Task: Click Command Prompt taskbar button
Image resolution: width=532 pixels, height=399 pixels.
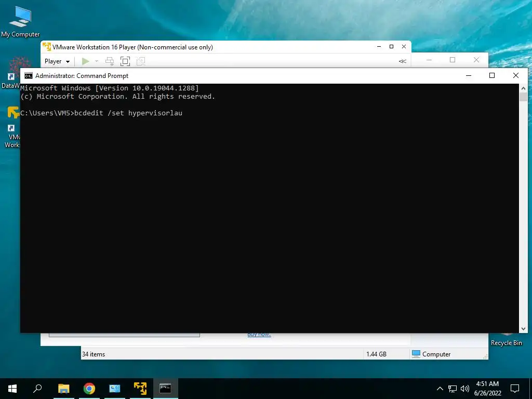Action: pyautogui.click(x=165, y=389)
